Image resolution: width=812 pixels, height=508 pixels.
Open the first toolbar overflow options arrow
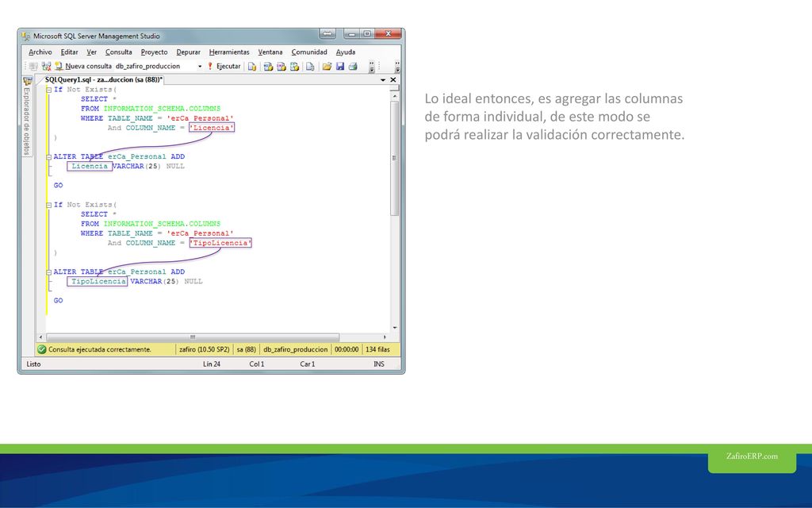coord(371,67)
